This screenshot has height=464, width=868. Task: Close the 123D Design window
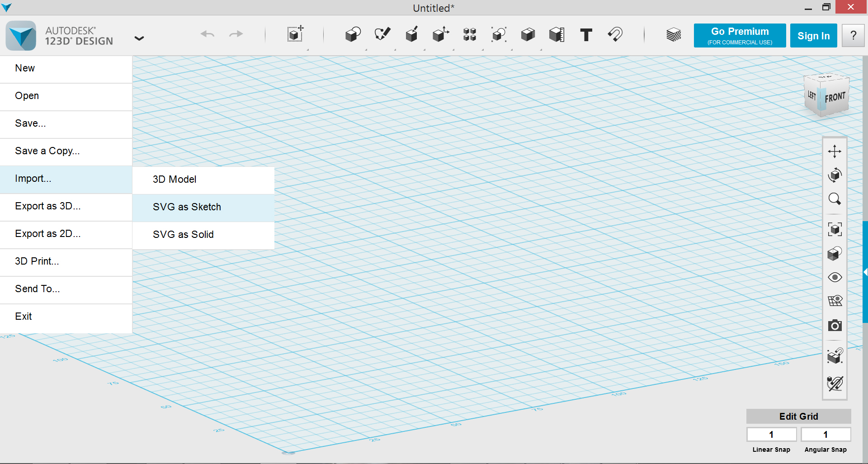pyautogui.click(x=851, y=7)
